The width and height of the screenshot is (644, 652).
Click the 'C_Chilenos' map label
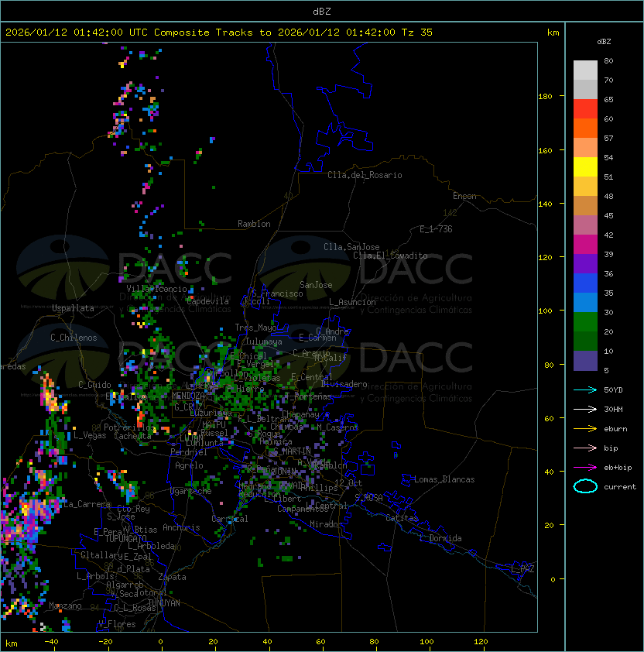(74, 338)
